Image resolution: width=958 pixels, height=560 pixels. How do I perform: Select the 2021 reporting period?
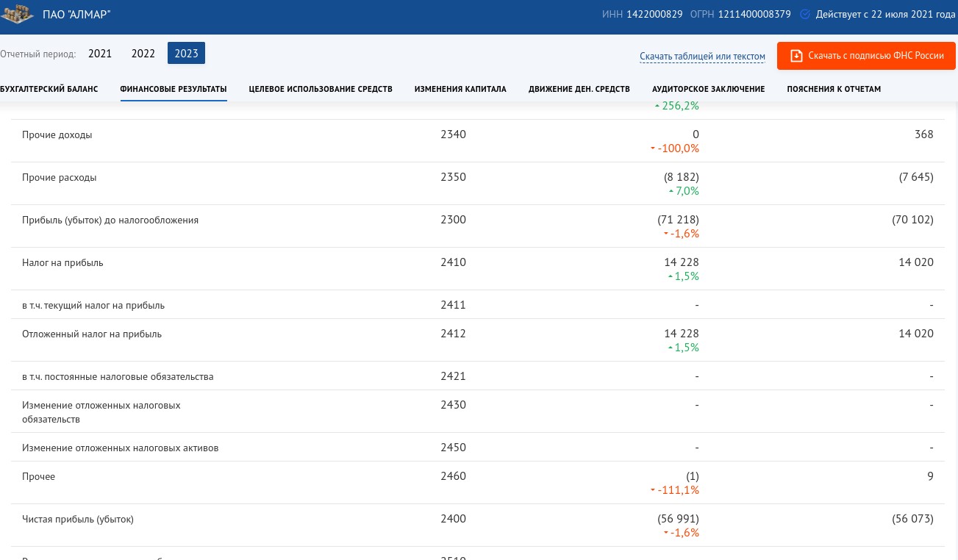100,54
